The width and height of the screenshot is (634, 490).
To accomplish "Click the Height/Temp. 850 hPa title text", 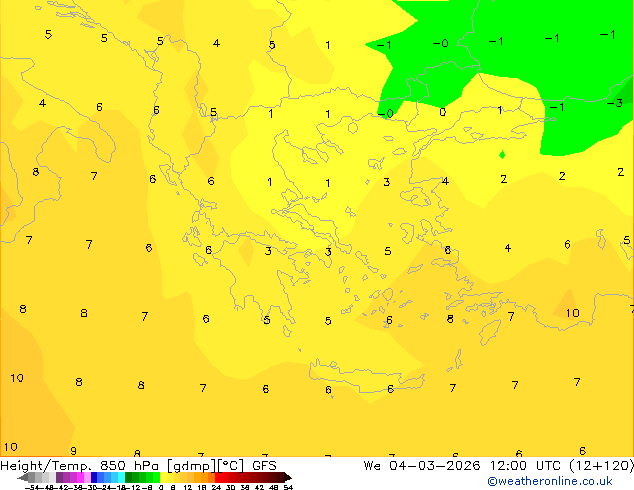I will [80, 466].
